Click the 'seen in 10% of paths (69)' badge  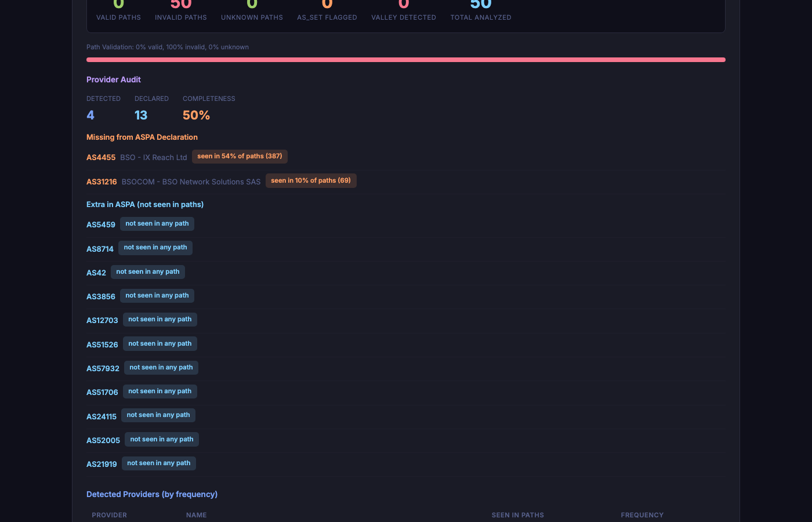tap(311, 180)
